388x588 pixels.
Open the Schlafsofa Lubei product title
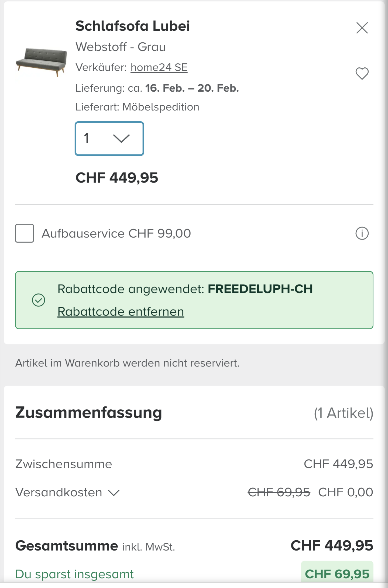pos(132,26)
